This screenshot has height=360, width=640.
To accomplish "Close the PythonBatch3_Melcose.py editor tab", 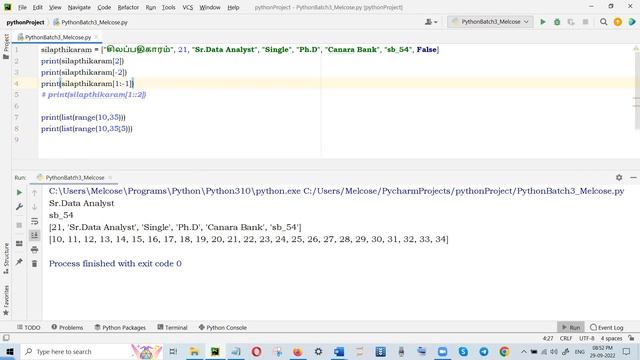I will (x=96, y=37).
